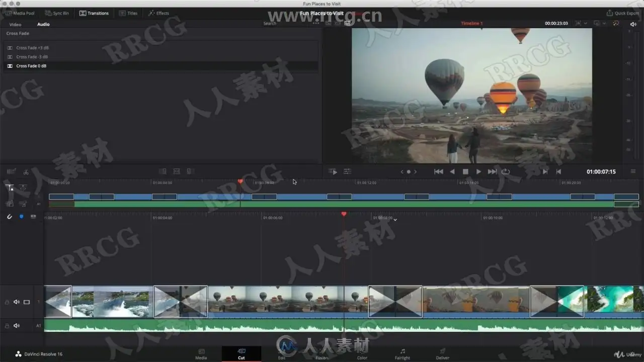
Task: Mute audio track A1
Action: coord(17,326)
